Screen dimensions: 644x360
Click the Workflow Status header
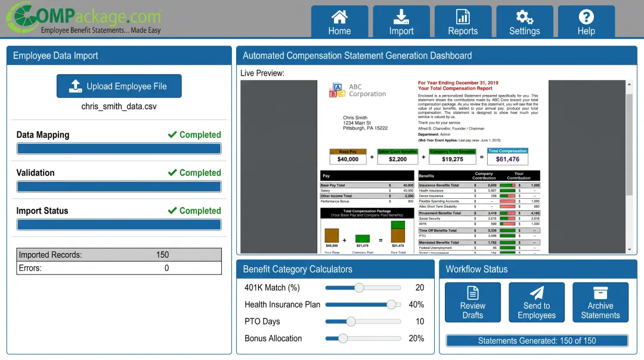pyautogui.click(x=538, y=269)
